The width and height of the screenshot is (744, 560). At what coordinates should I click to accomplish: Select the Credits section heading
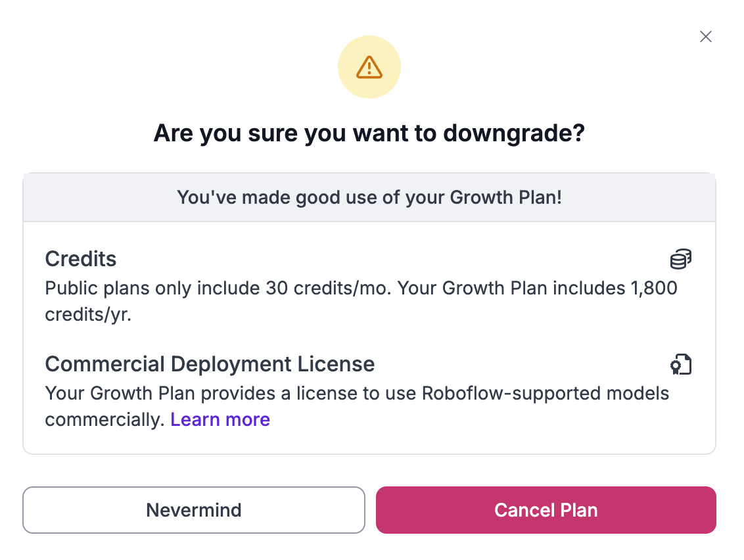tap(81, 260)
